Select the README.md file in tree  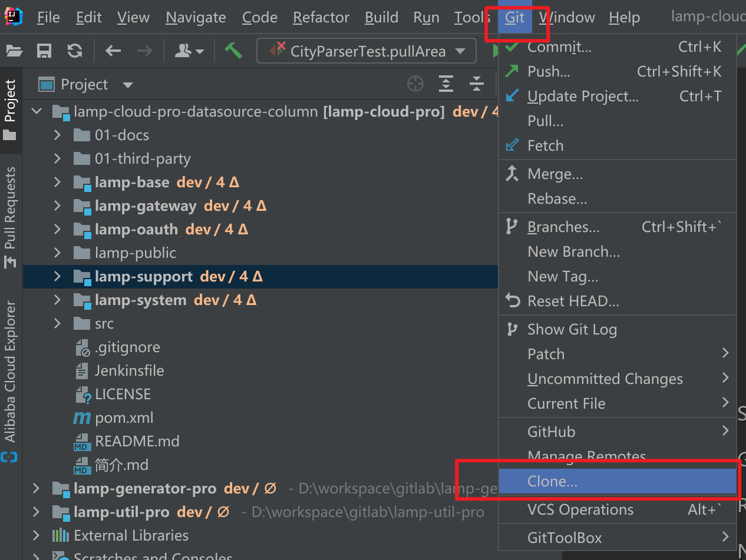pos(137,441)
